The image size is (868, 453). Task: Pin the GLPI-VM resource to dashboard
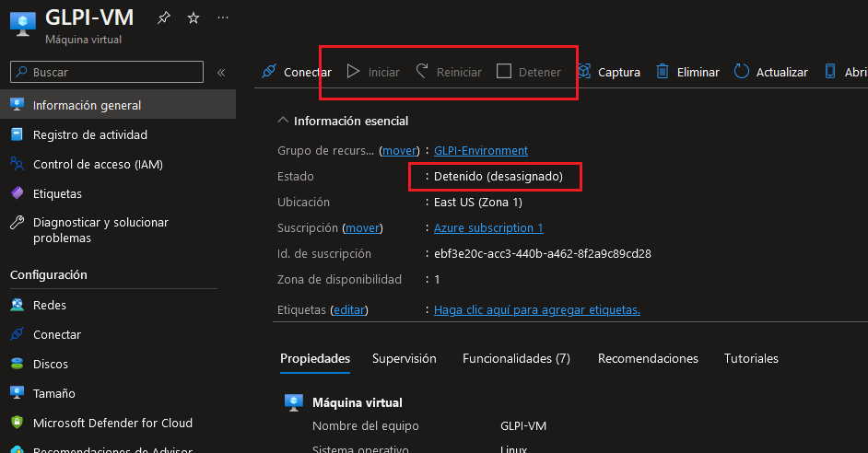[x=164, y=17]
